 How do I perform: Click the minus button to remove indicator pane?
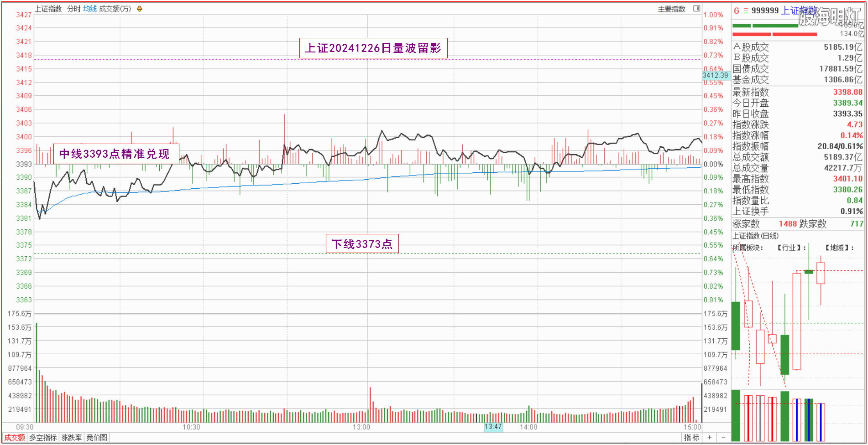pos(723,437)
